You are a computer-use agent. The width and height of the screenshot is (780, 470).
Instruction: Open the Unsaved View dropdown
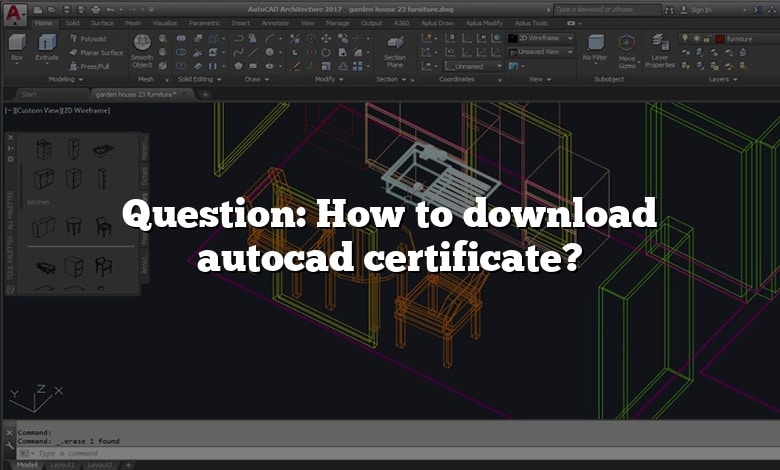[540, 52]
